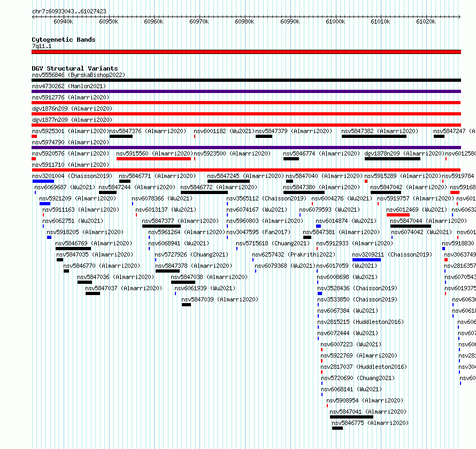Click nsv3528436 (Chaisson2019) label
This screenshot has width=476, height=449.
[357, 288]
